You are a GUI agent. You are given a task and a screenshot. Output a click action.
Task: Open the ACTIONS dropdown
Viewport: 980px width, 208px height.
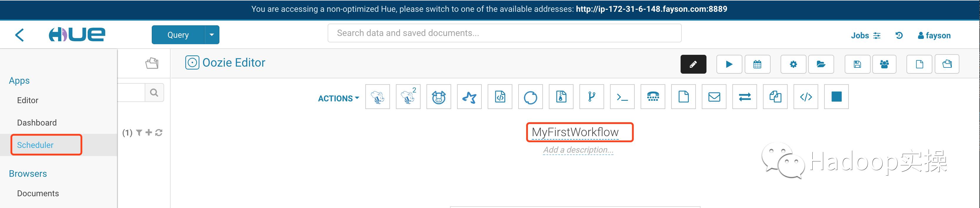coord(338,98)
